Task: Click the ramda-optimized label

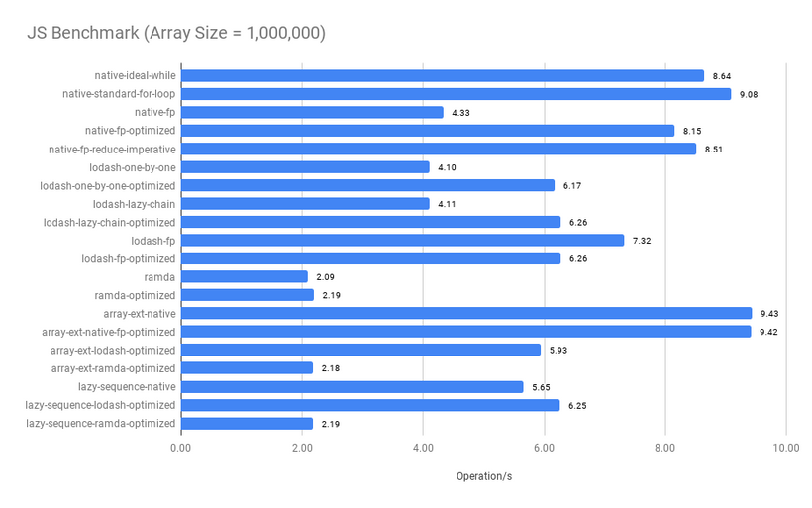Action: tap(135, 295)
